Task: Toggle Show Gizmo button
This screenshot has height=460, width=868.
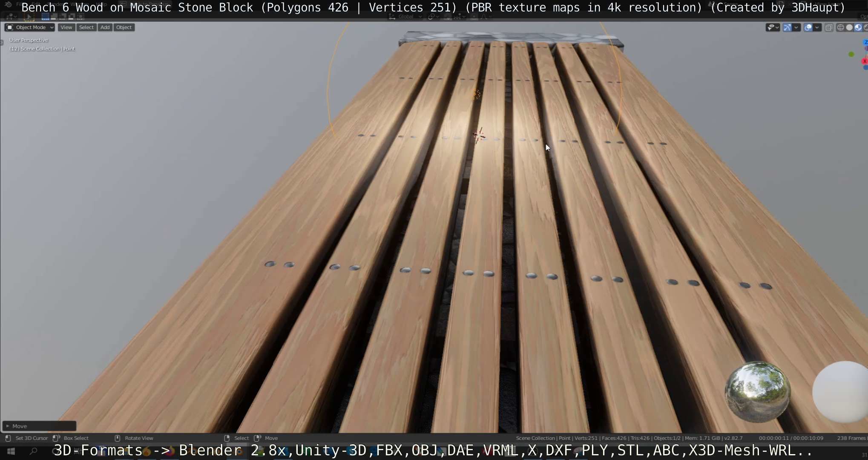Action: (x=787, y=28)
